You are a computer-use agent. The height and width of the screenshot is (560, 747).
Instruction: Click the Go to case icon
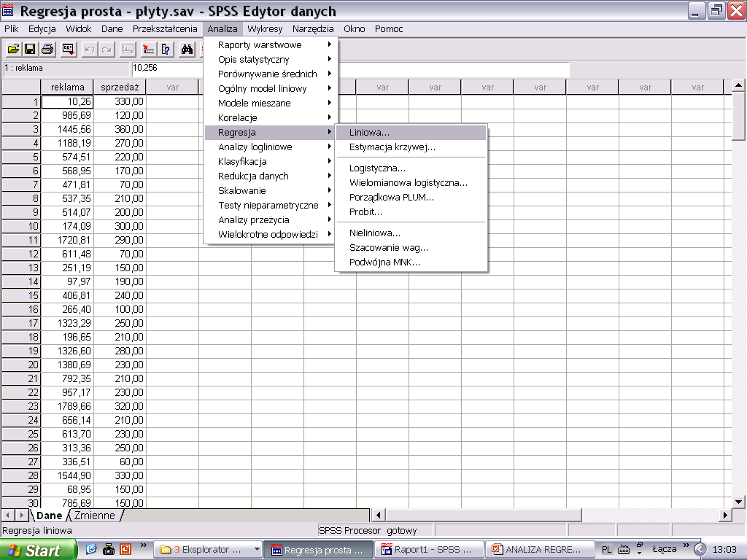[148, 50]
